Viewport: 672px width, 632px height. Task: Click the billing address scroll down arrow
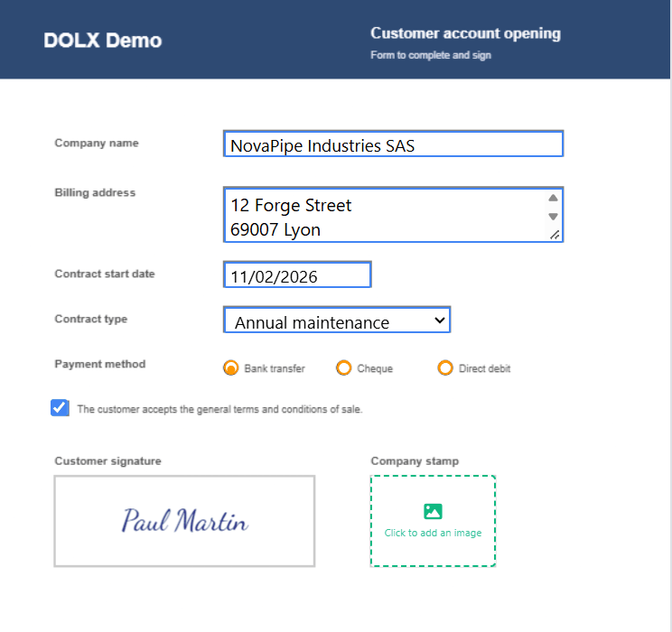click(553, 217)
